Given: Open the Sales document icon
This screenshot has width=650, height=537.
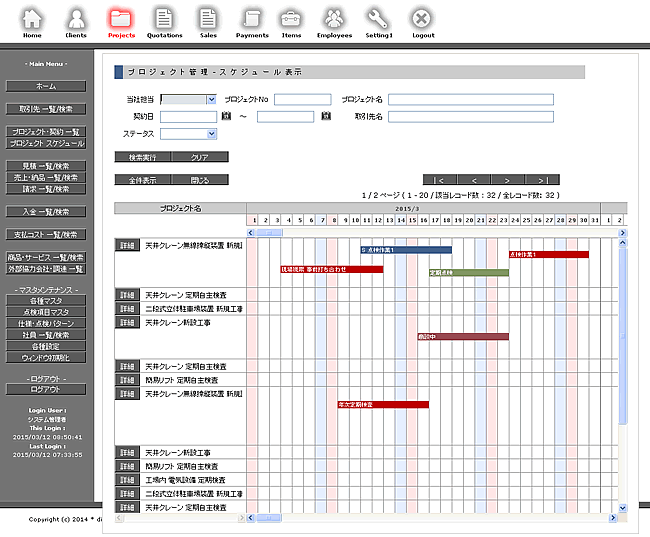Looking at the screenshot, I should click(208, 19).
